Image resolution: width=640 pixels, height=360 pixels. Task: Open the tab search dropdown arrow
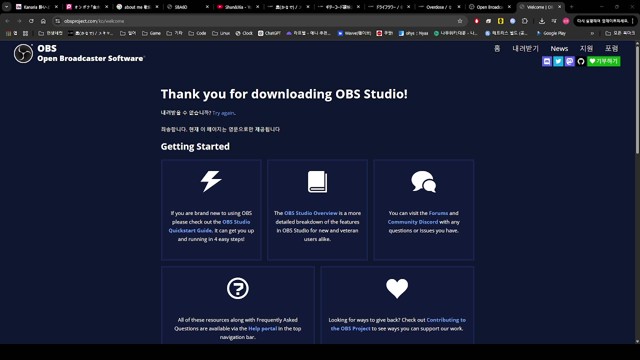[x=7, y=7]
